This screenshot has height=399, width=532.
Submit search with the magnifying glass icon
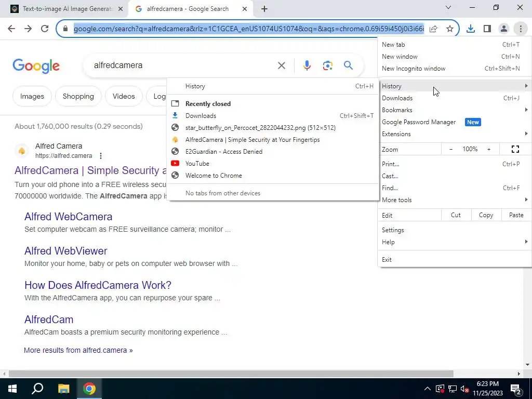[349, 65]
